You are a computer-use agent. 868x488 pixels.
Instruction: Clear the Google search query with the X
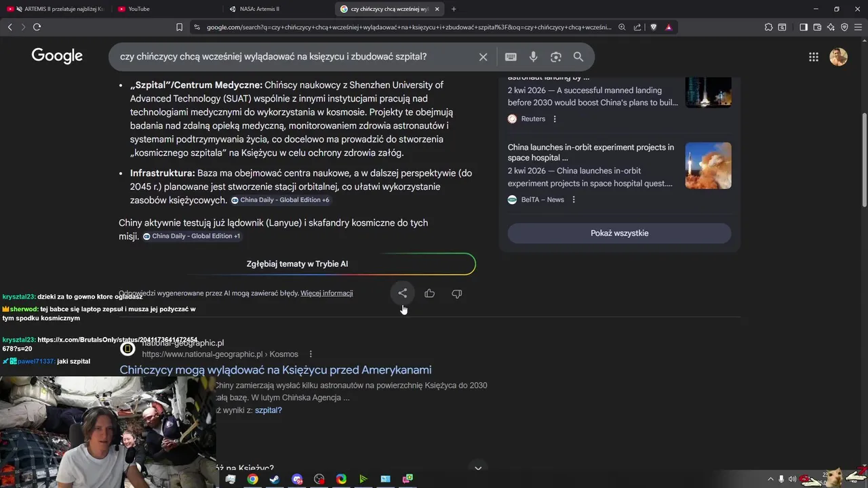pyautogui.click(x=483, y=57)
